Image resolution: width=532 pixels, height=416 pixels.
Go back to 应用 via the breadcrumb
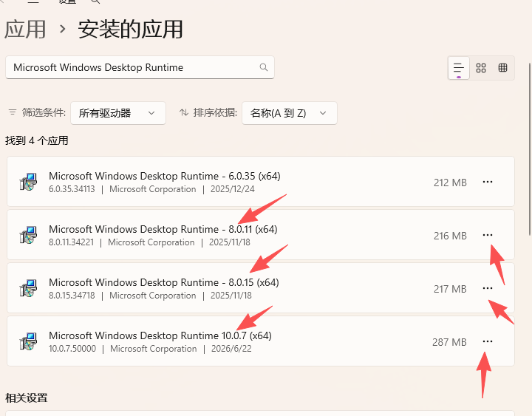[25, 29]
